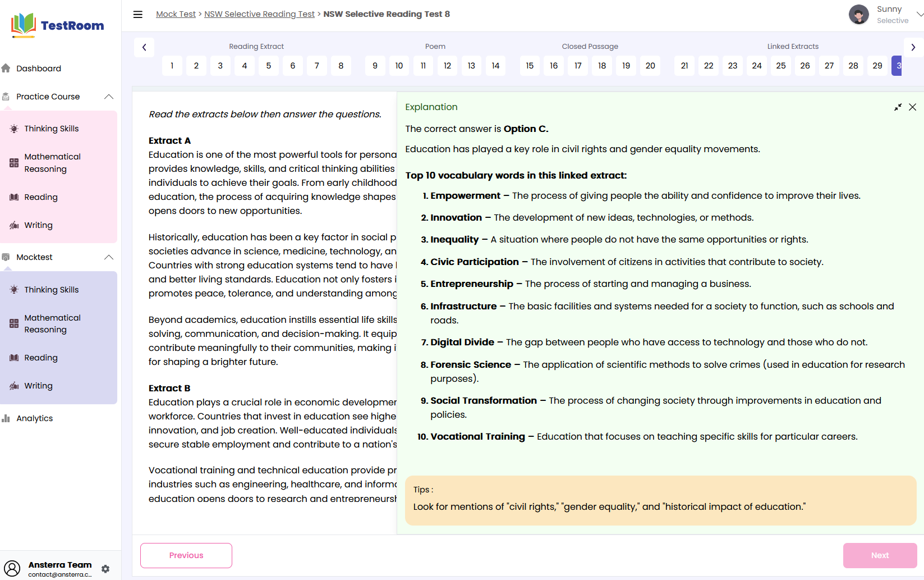Jump to question 3
The height and width of the screenshot is (580, 924).
tap(220, 66)
